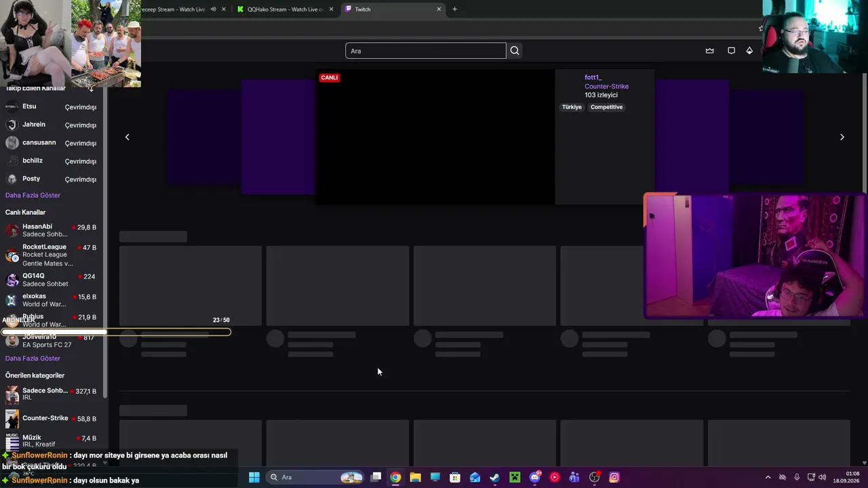Screen dimensions: 868x488
Task: Open File Explorer from the taskbar
Action: tap(415, 477)
